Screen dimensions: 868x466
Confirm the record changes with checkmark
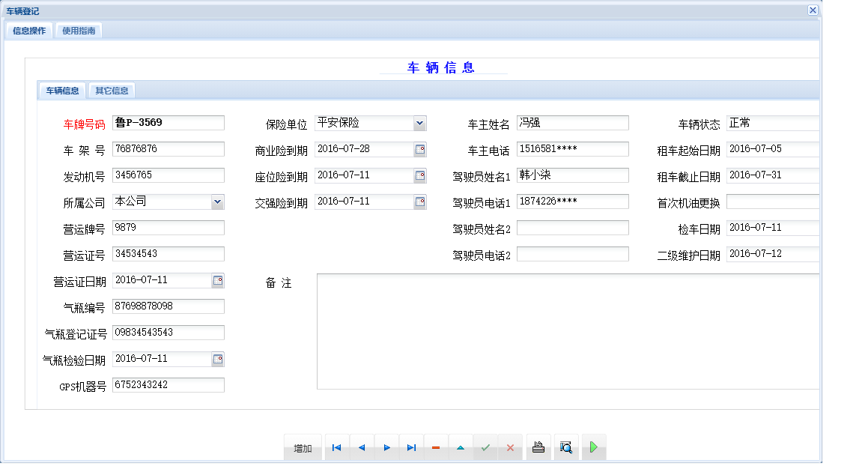click(x=485, y=447)
